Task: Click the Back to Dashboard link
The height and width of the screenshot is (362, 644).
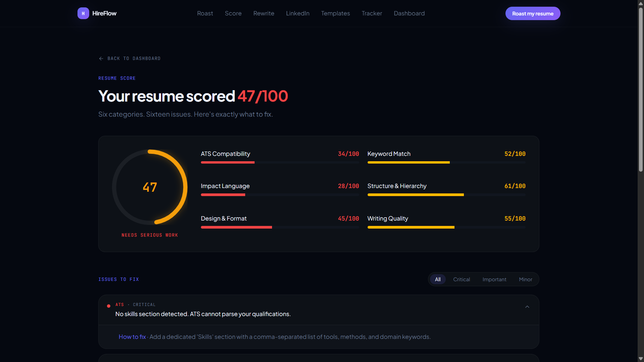Action: coord(129,59)
